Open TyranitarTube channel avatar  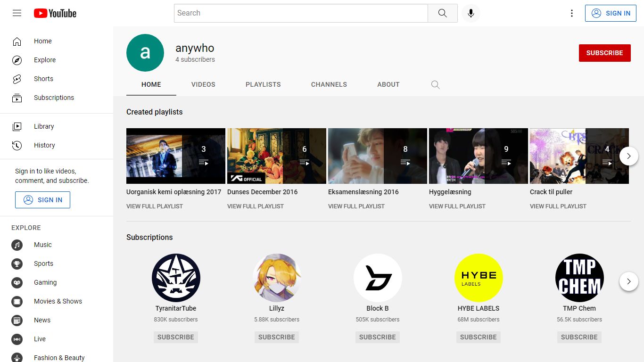(x=176, y=278)
